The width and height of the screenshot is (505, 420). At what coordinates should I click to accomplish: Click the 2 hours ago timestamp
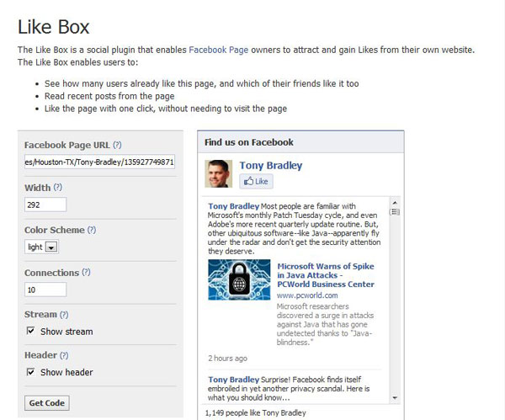[x=227, y=359]
